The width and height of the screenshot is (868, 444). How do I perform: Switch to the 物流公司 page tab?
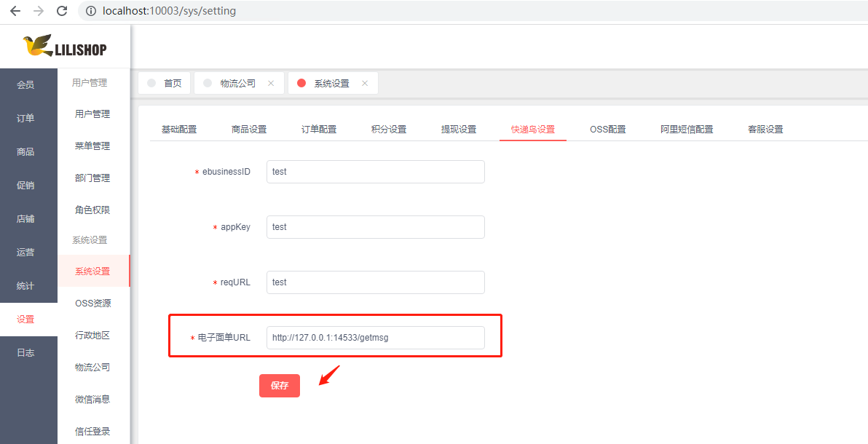(238, 83)
